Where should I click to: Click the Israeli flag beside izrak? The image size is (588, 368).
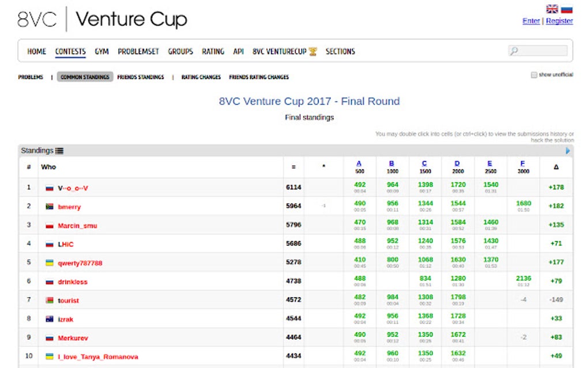(x=48, y=318)
